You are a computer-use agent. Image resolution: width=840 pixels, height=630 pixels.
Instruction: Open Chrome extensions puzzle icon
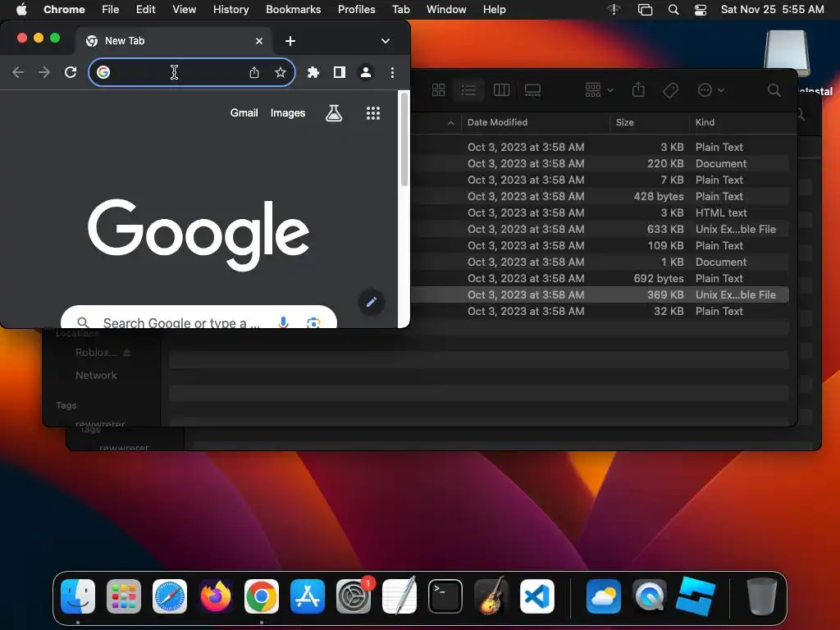tap(313, 72)
